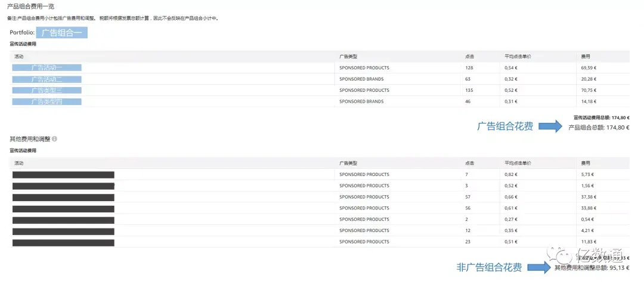Click the blue arrow next to 广告组合花费
This screenshot has height=284, width=644.
click(x=551, y=126)
